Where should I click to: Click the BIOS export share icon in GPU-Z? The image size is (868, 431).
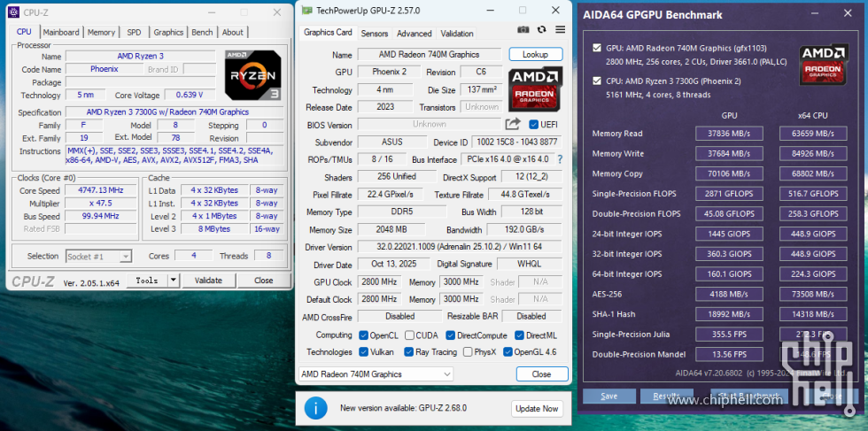point(513,124)
